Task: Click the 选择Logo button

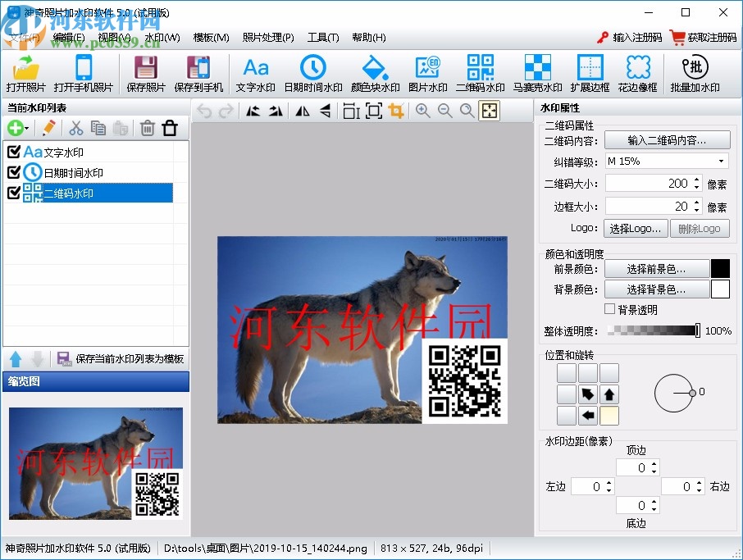Action: click(636, 229)
